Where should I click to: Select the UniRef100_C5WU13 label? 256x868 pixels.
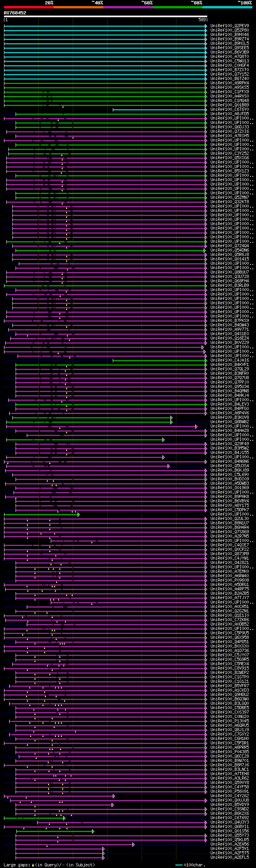(x=230, y=61)
